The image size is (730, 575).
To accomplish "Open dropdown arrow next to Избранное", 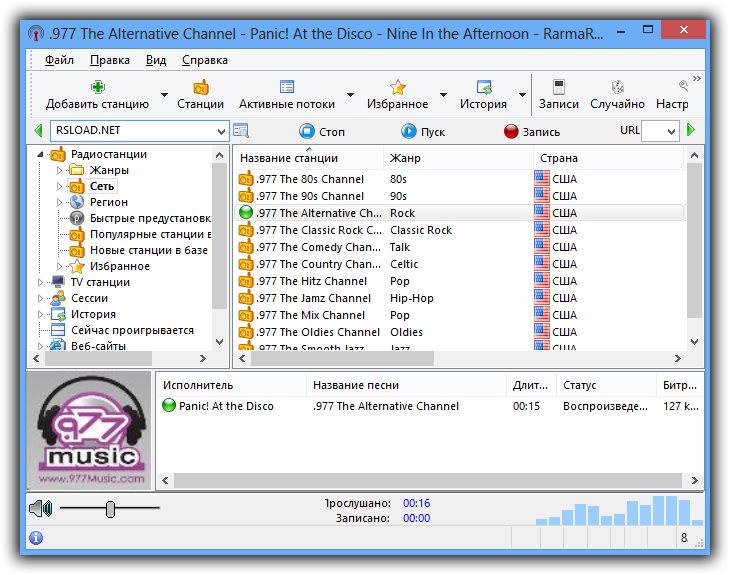I will pos(443,95).
